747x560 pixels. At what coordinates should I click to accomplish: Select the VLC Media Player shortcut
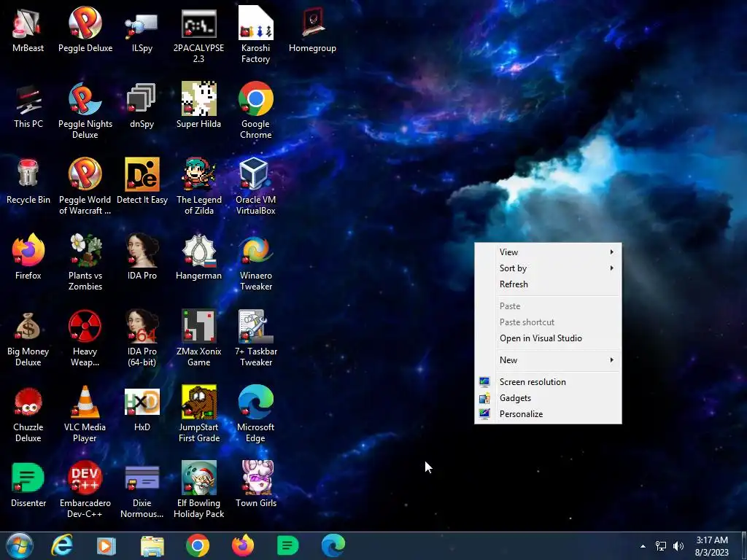tap(85, 413)
